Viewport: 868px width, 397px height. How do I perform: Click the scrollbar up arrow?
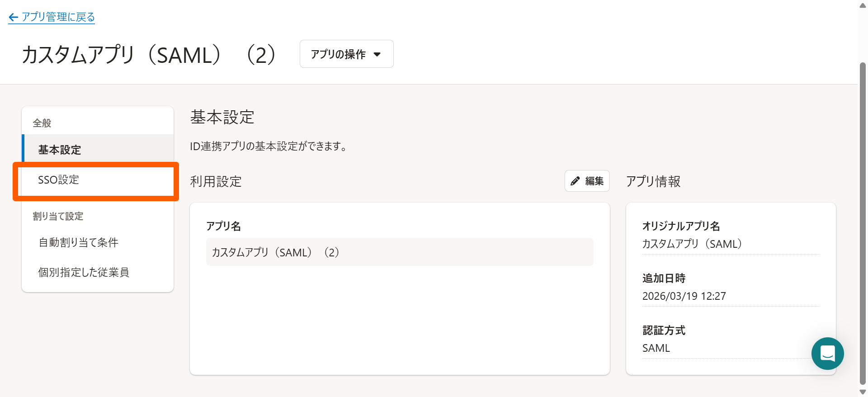863,5
